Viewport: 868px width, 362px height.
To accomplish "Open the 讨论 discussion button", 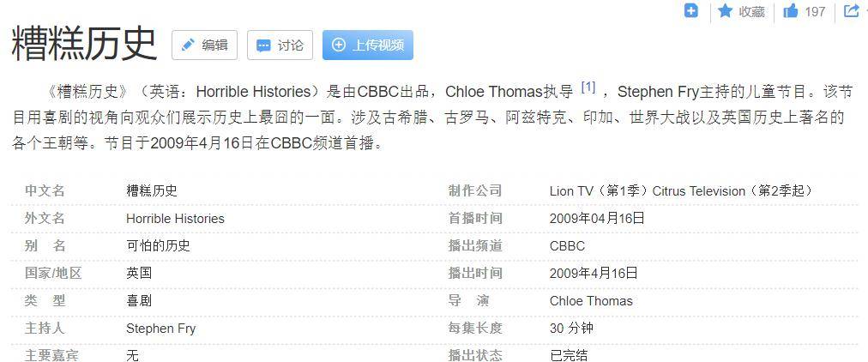I will pyautogui.click(x=280, y=45).
